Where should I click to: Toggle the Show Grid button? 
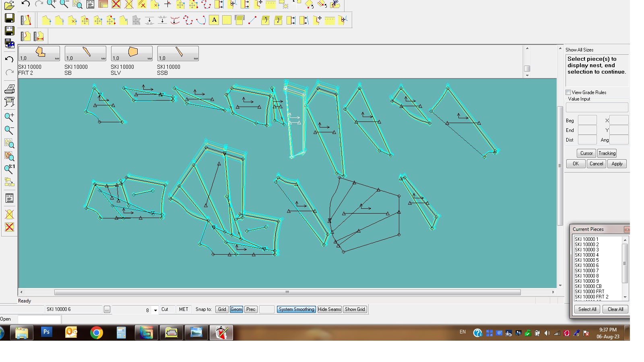(355, 309)
